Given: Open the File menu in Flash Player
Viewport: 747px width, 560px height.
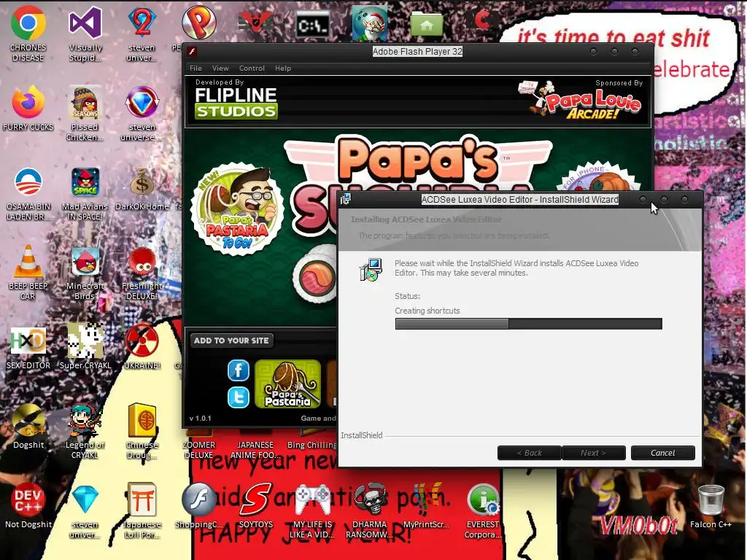Looking at the screenshot, I should pos(196,68).
